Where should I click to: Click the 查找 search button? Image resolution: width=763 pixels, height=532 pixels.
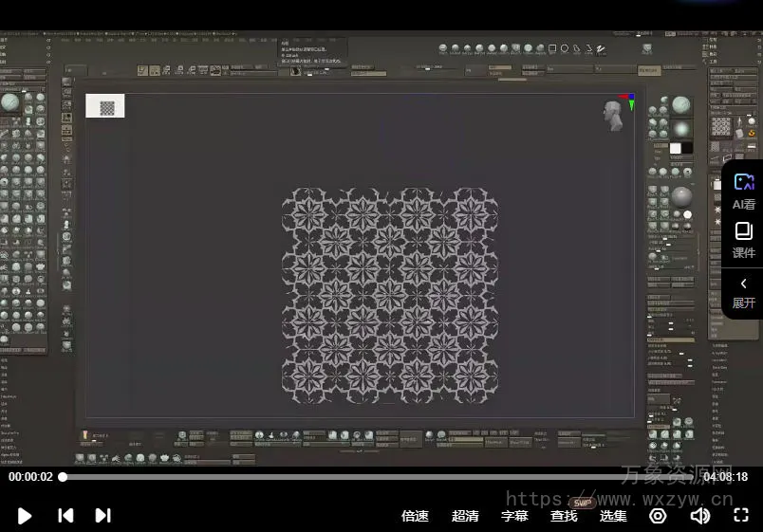coord(564,516)
